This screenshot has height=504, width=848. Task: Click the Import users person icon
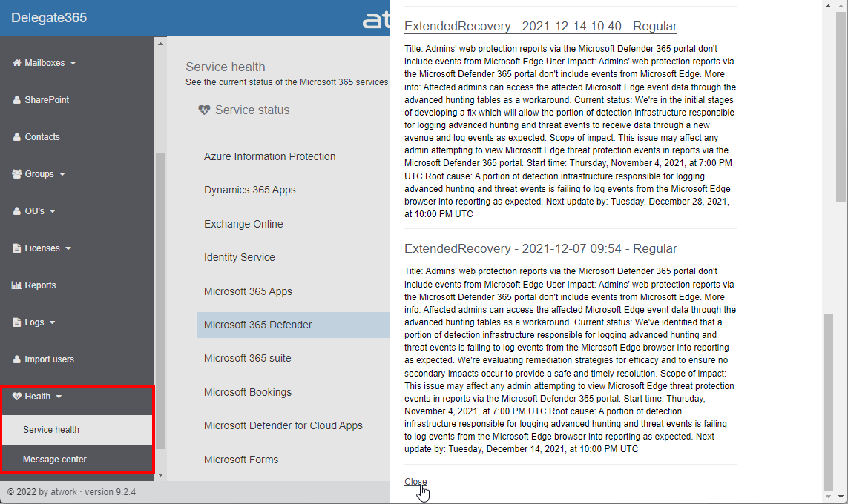[x=16, y=359]
